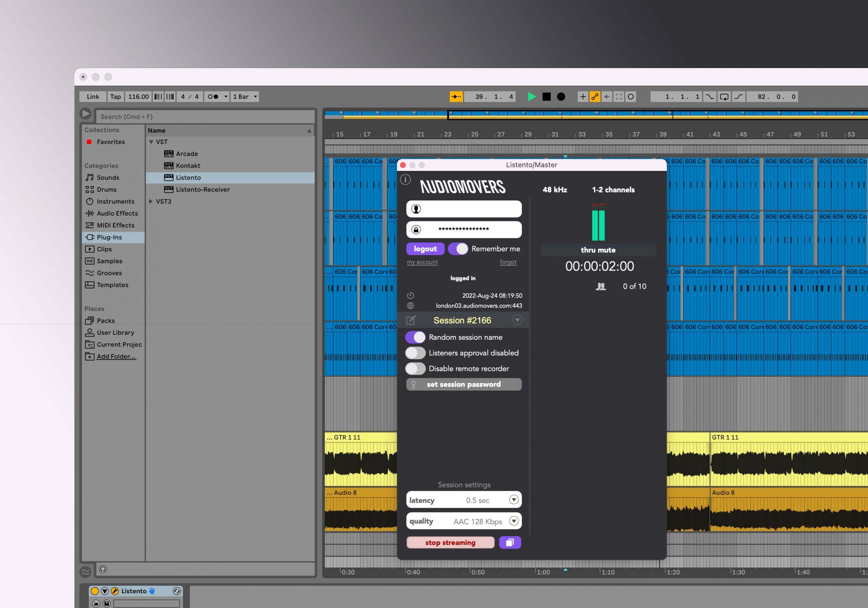Open the Samples category
The height and width of the screenshot is (608, 868).
[109, 261]
